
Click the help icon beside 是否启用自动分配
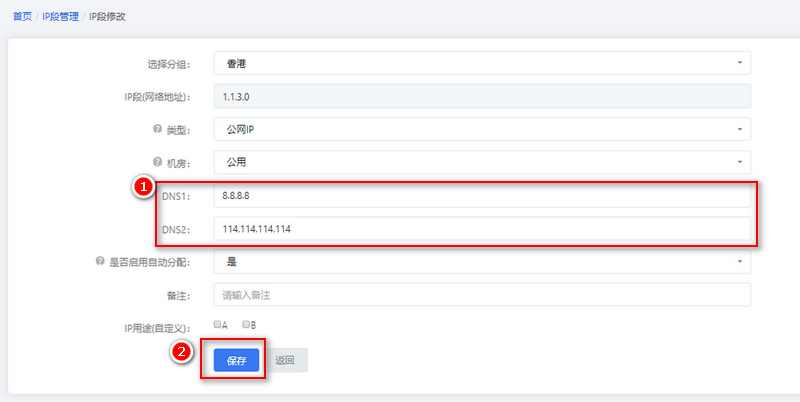(100, 261)
